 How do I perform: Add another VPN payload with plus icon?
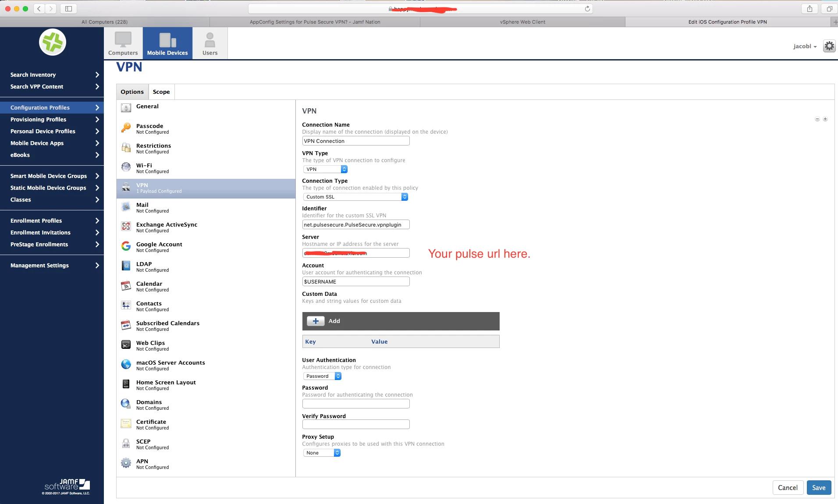[x=825, y=119]
